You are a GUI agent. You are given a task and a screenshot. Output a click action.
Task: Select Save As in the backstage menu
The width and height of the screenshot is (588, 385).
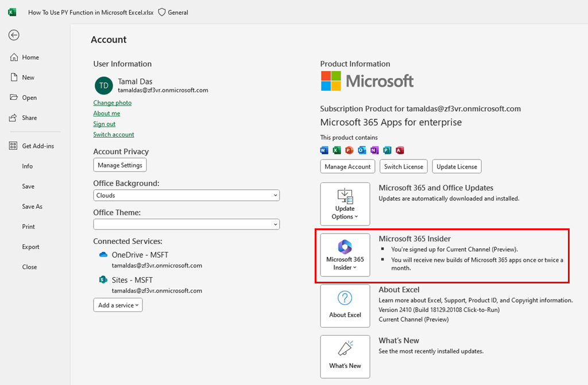(32, 207)
